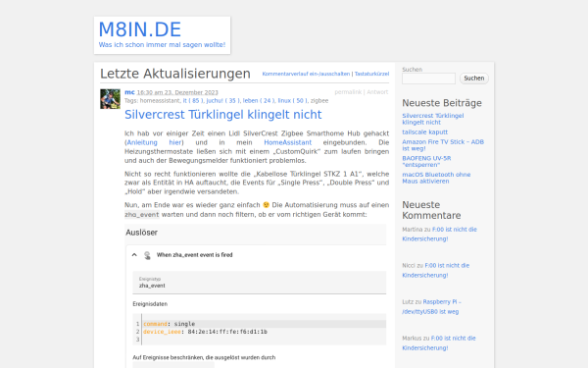The width and height of the screenshot is (588, 368).
Task: Open 'macOS Bluetooth ohne Maus aktivieren'
Action: click(436, 178)
